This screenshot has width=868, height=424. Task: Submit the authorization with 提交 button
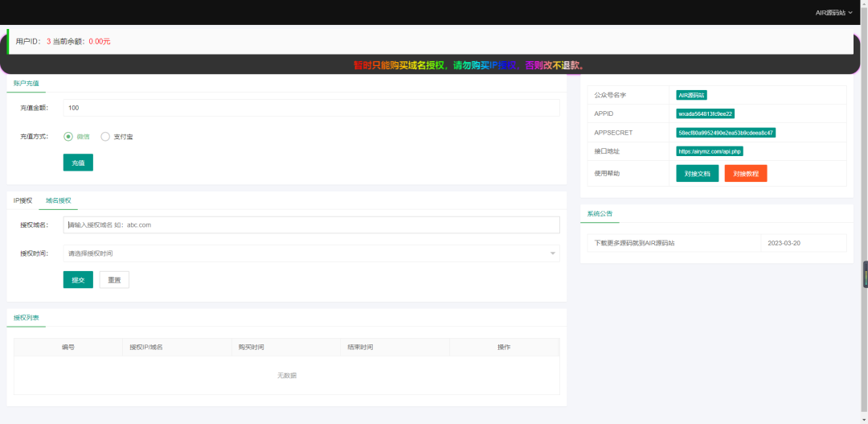(x=78, y=280)
